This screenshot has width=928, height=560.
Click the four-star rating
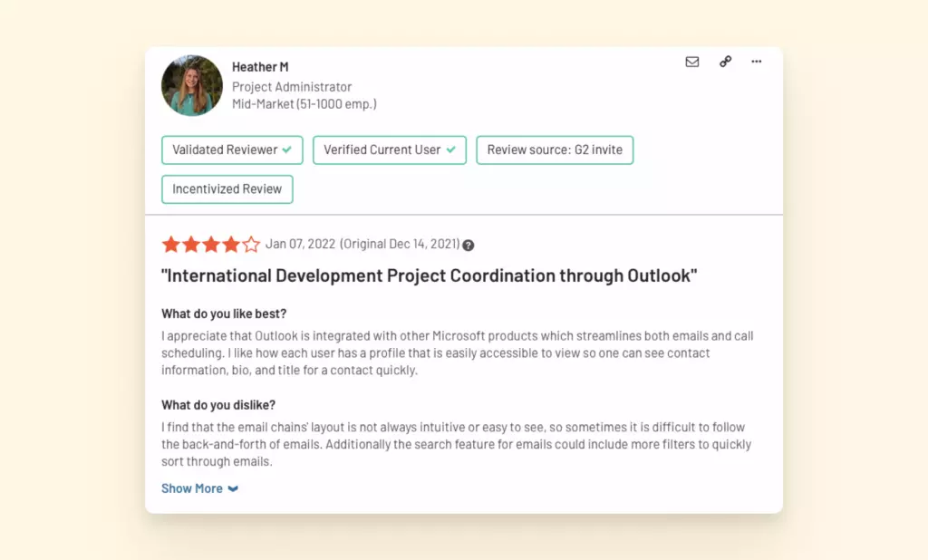[x=210, y=244]
